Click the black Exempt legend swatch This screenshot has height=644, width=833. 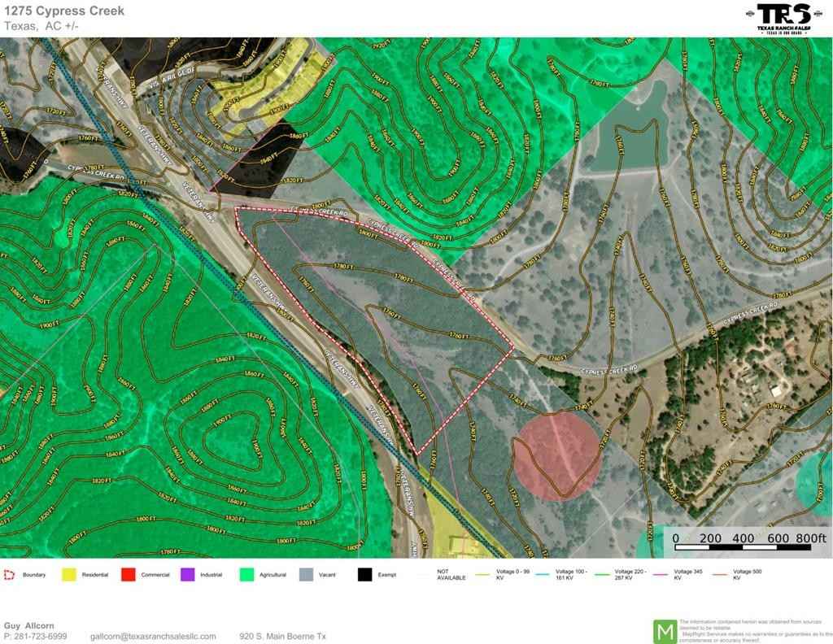(x=365, y=575)
